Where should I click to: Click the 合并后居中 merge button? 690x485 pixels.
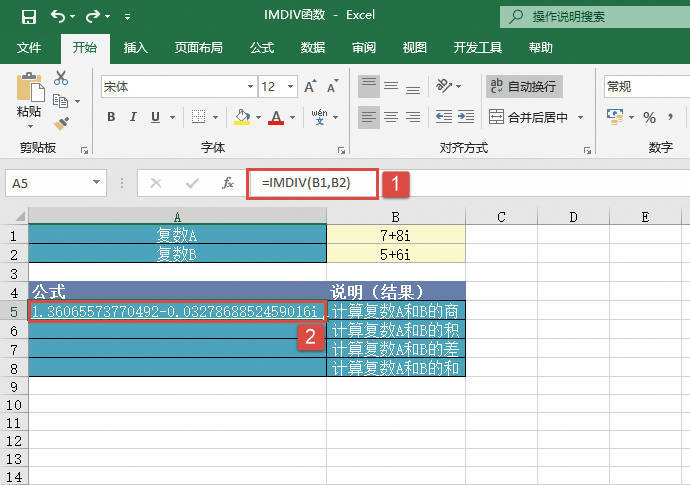(x=535, y=118)
